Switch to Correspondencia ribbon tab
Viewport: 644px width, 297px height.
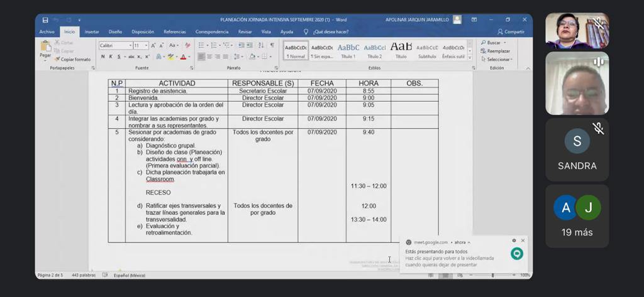[212, 31]
